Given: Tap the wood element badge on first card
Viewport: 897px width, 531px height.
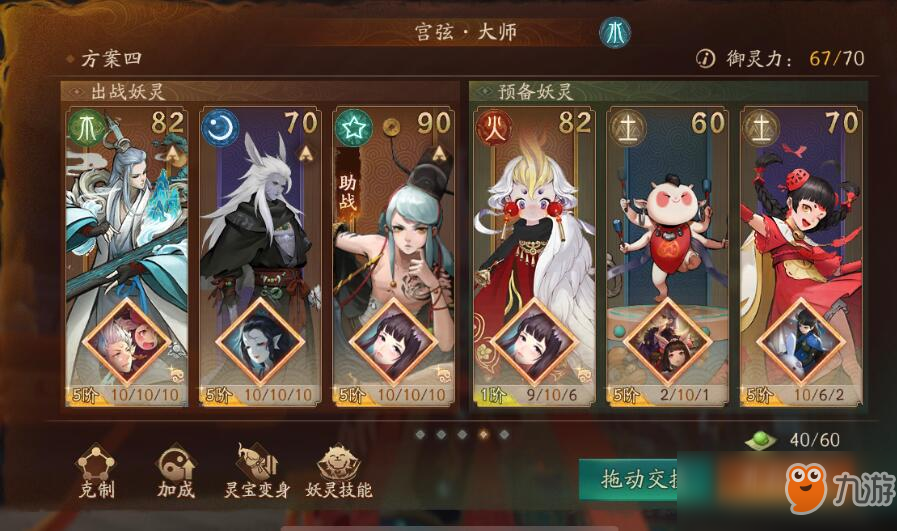Looking at the screenshot, I should [87, 128].
